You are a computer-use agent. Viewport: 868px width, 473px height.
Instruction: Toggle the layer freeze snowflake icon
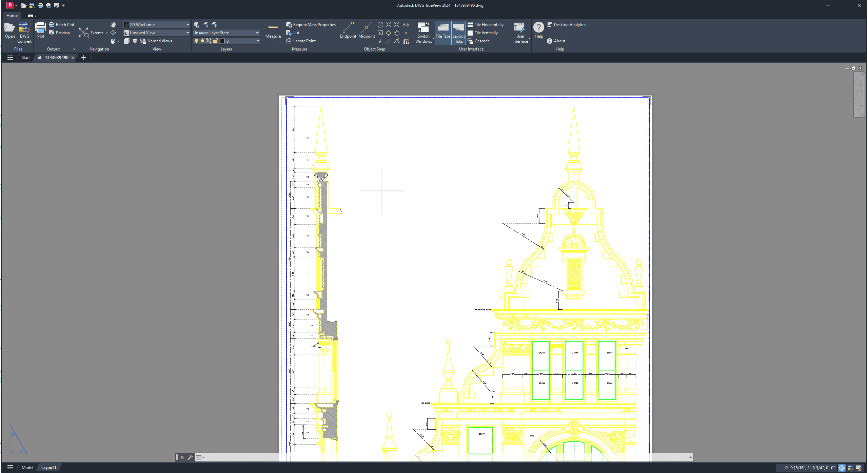click(x=205, y=25)
